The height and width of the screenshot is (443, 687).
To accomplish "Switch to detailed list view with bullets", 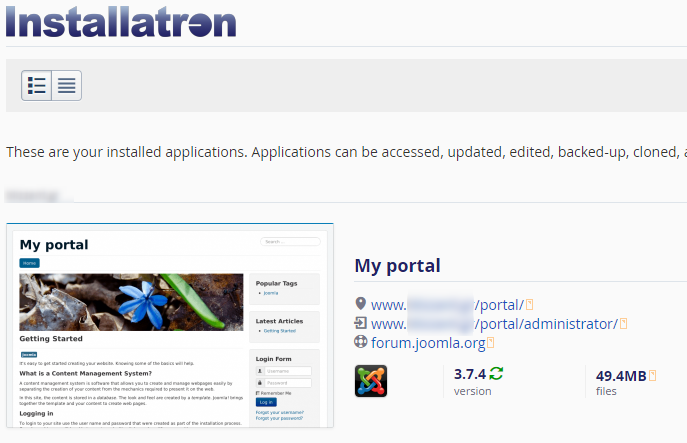I will (36, 85).
